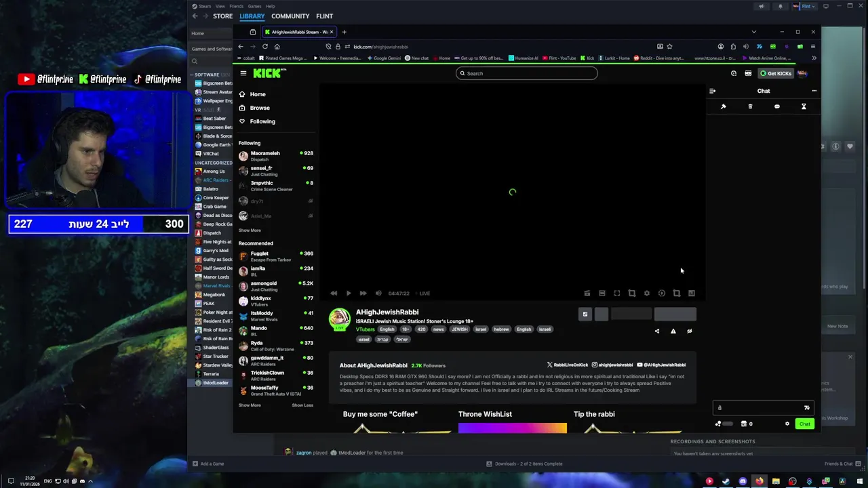Open ahighjewishrabbi Instagram link
Viewport: 868px width, 488px height.
click(x=612, y=365)
